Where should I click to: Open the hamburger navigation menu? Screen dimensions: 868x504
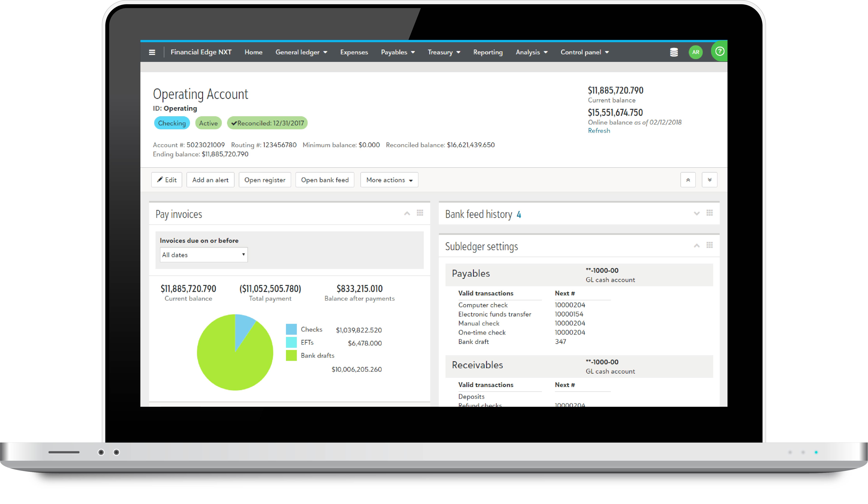152,52
